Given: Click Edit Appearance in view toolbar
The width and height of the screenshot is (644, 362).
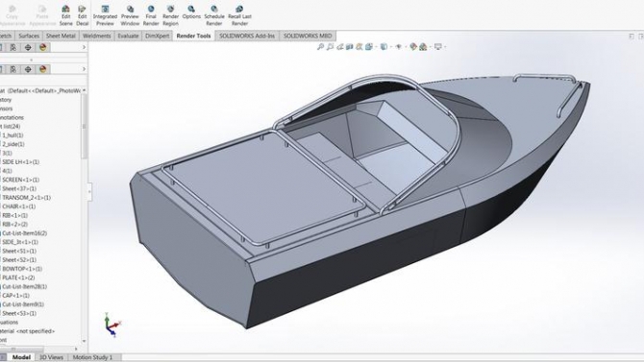Looking at the screenshot, I should point(413,47).
